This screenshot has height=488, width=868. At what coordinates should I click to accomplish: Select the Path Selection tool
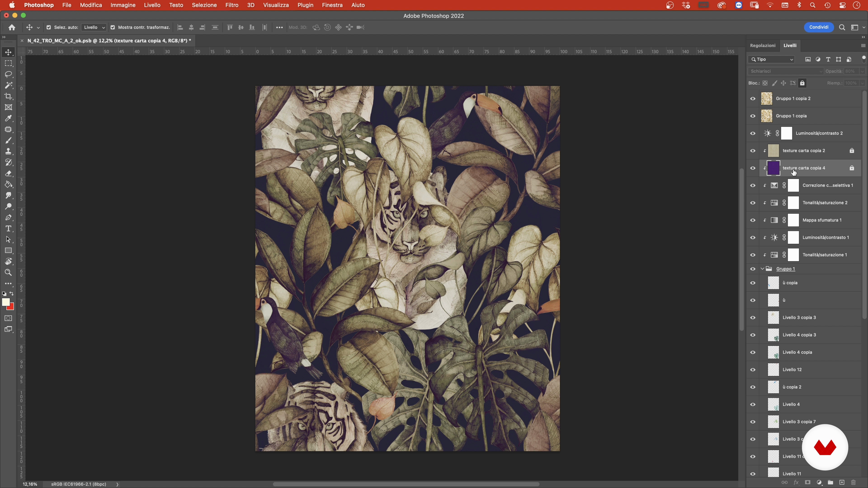[8, 239]
